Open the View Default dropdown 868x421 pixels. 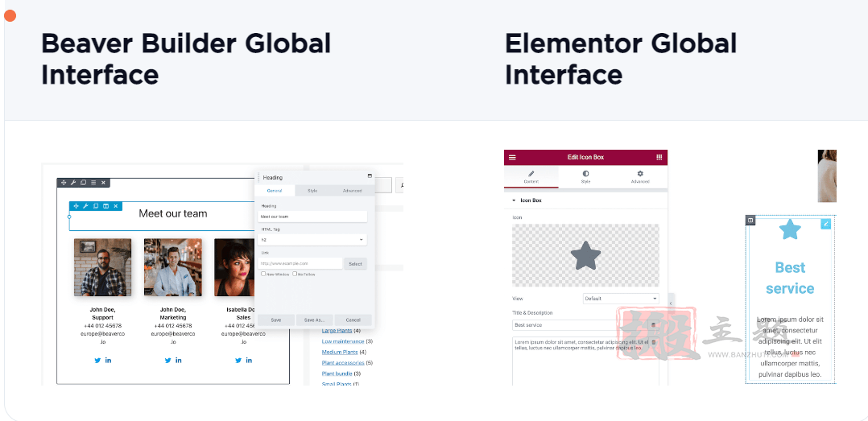[x=621, y=299]
